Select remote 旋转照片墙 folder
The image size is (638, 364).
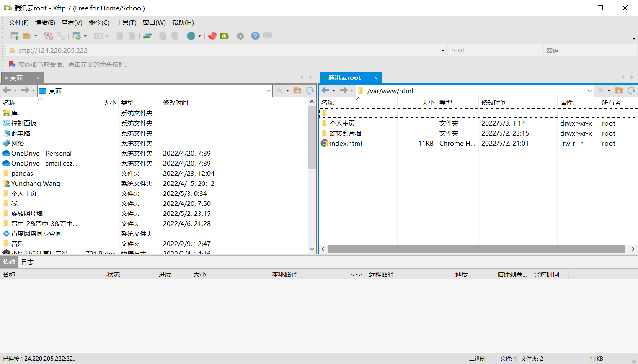tap(345, 133)
